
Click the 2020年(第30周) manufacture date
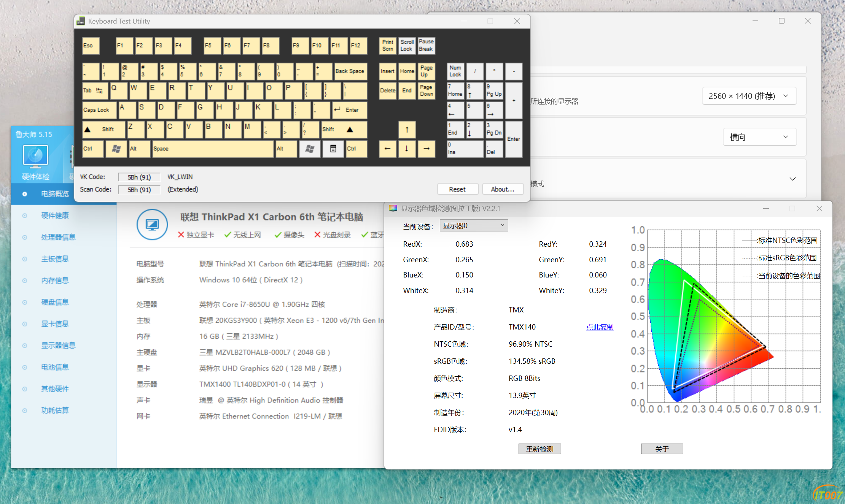pos(533,412)
